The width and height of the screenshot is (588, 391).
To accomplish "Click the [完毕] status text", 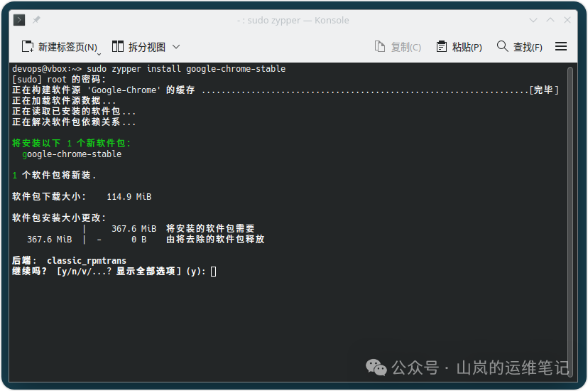I will (544, 90).
